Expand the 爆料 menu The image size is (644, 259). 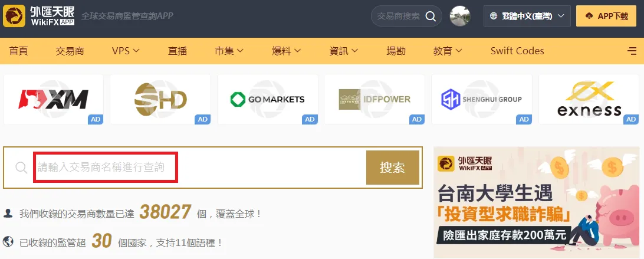pyautogui.click(x=287, y=51)
